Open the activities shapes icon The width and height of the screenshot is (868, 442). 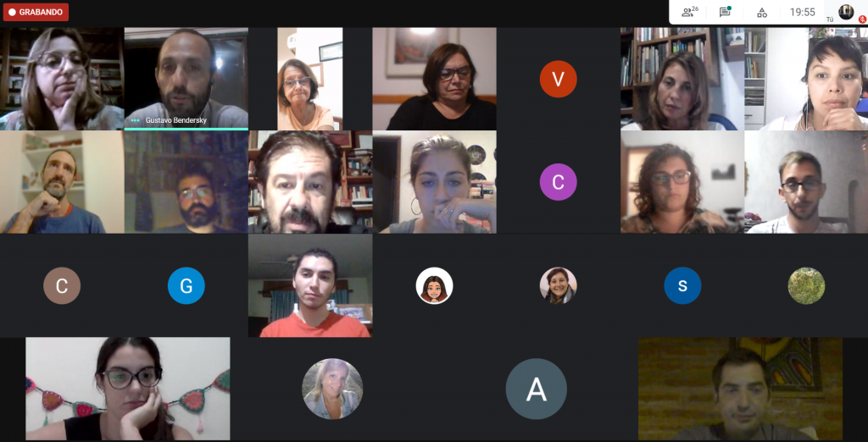pos(762,13)
